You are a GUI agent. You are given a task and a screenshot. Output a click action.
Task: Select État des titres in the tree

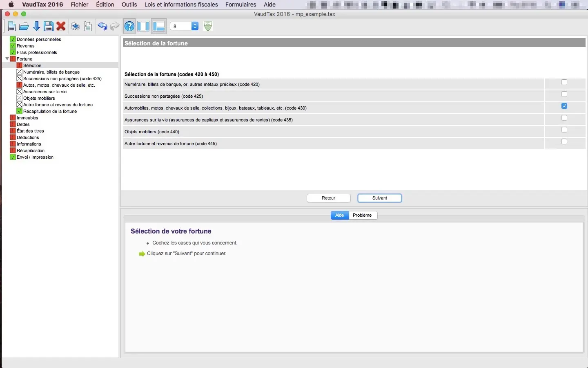(x=30, y=131)
